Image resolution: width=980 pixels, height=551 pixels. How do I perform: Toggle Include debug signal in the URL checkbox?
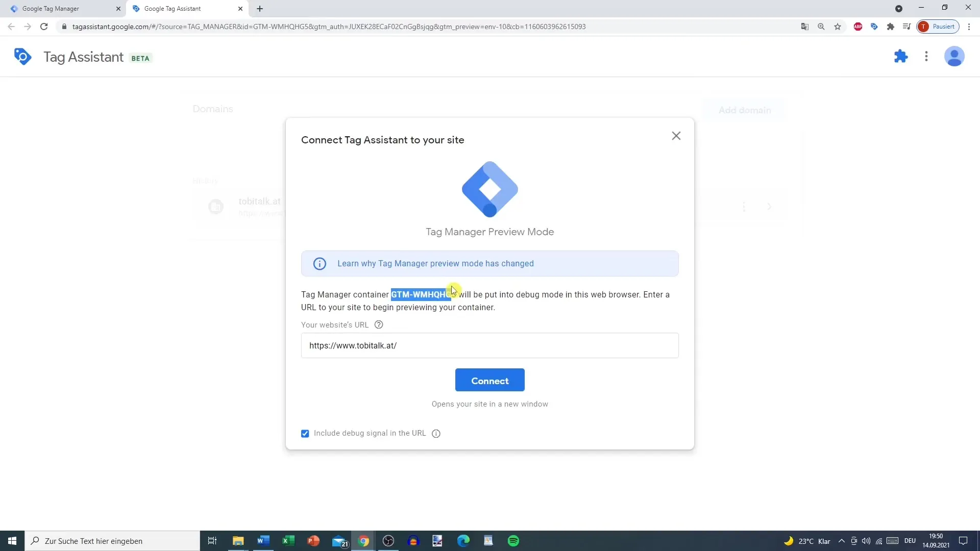[x=306, y=433]
